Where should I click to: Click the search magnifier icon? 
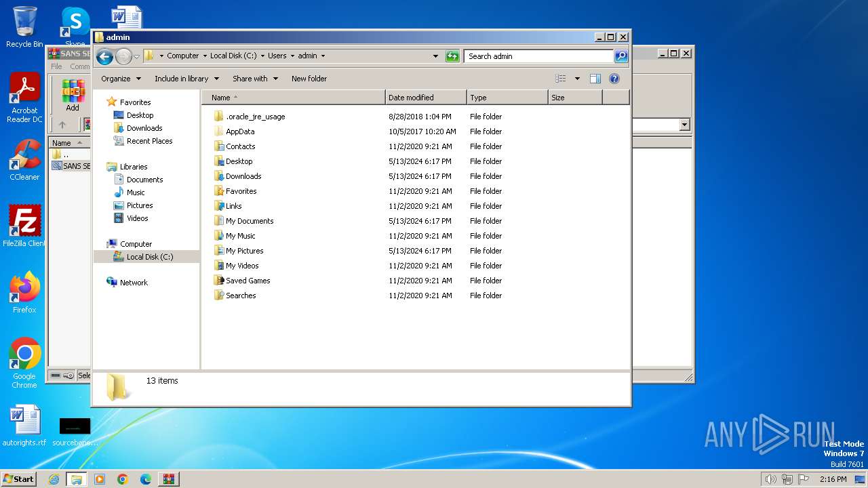pyautogui.click(x=621, y=56)
